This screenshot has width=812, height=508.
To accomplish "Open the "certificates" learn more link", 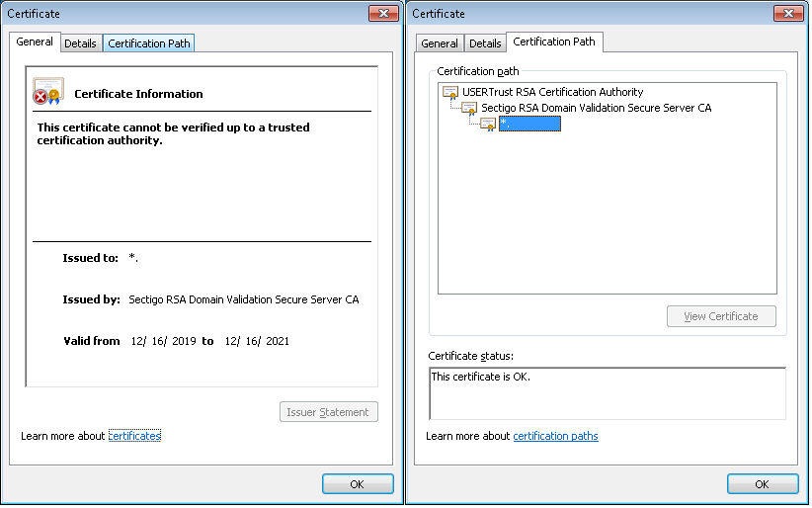I will (x=134, y=436).
